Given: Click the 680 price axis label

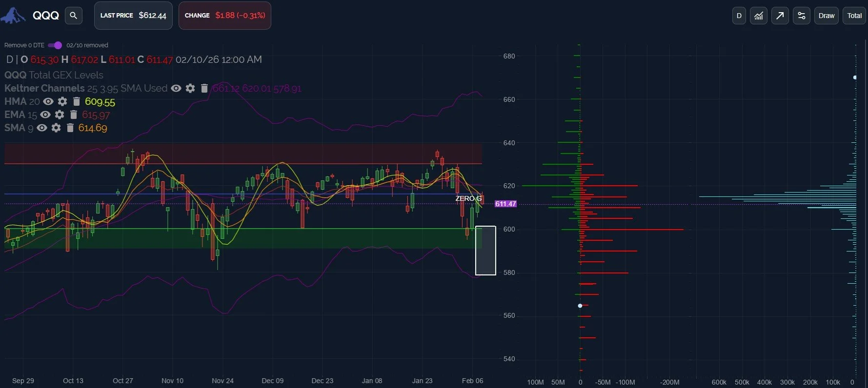Looking at the screenshot, I should pyautogui.click(x=509, y=56).
